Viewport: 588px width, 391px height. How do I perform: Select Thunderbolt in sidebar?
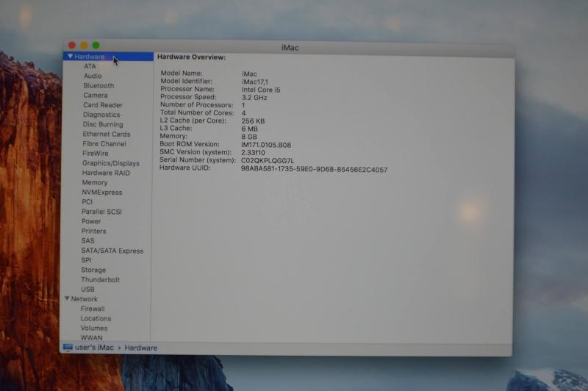click(x=100, y=280)
